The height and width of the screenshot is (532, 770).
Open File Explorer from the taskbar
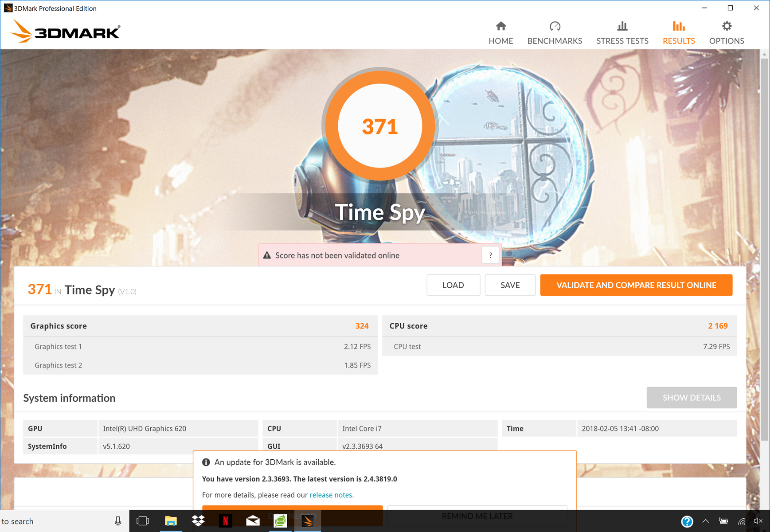(x=171, y=521)
